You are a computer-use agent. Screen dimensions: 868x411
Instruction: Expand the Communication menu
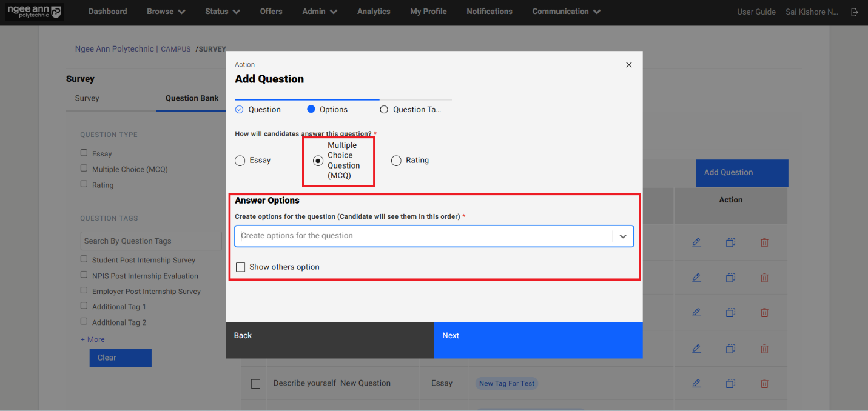point(566,12)
